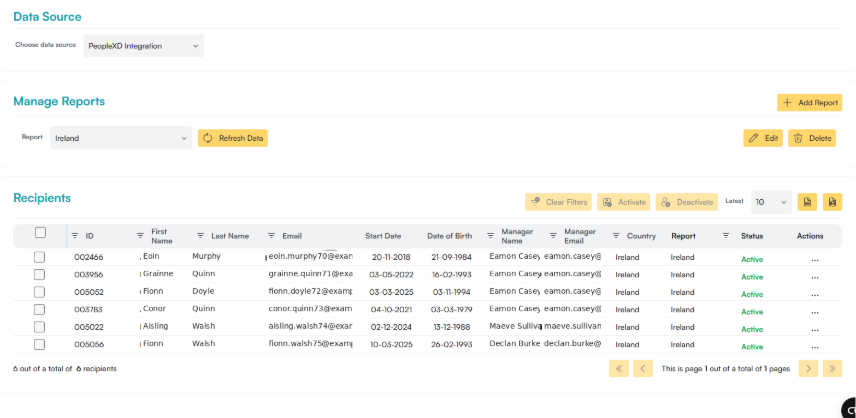This screenshot has width=856, height=418.
Task: Open actions menu for Fionn Doyle
Action: point(815,294)
